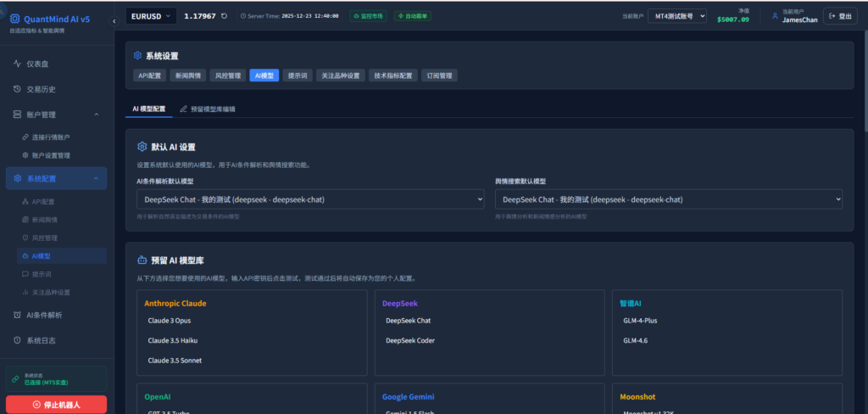Switch to the 预留模型库编辑 tab
The width and height of the screenshot is (868, 414).
208,109
